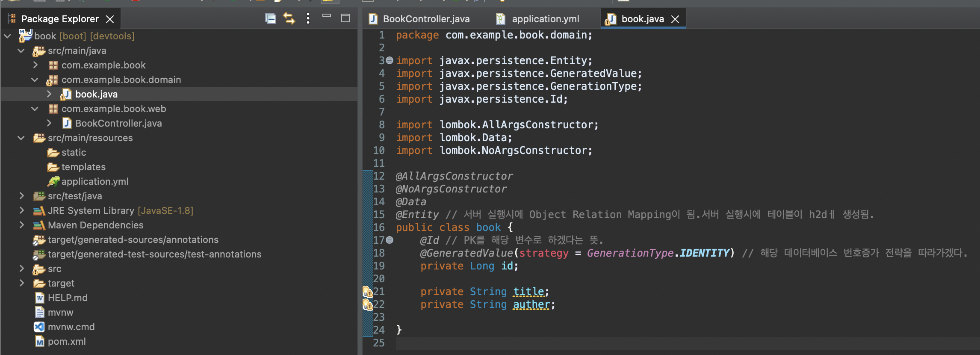Click the HELP.md file icon
This screenshot has height=355, width=980.
point(40,298)
